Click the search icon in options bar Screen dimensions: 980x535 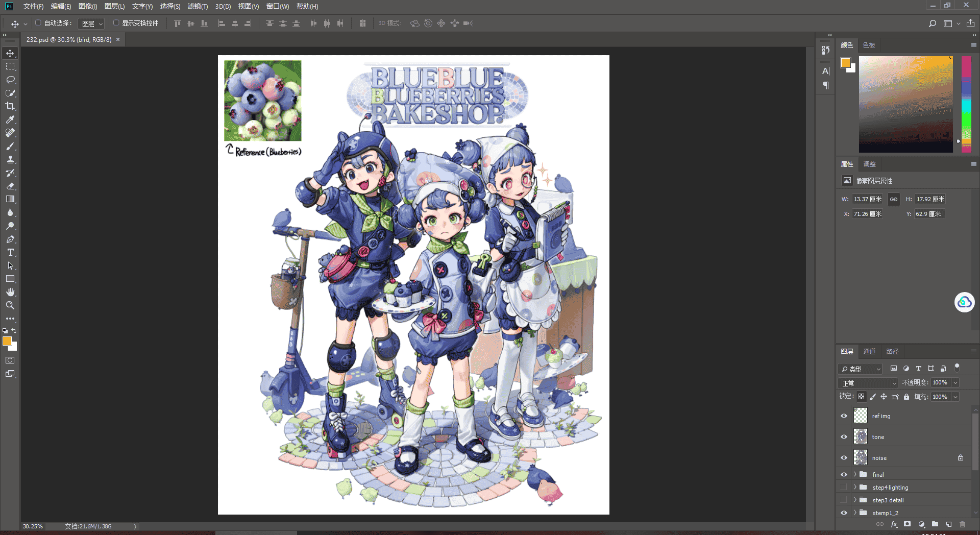pos(932,23)
